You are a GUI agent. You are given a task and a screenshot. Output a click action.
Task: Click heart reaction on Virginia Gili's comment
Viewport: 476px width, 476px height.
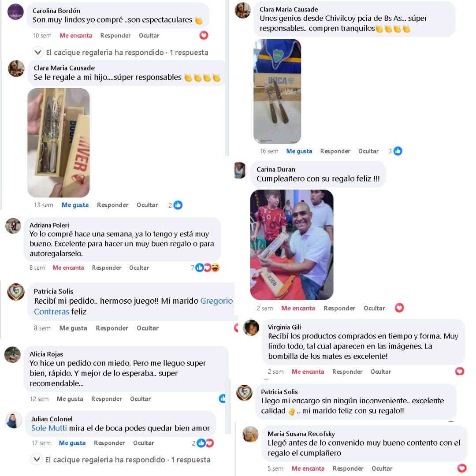pyautogui.click(x=460, y=371)
